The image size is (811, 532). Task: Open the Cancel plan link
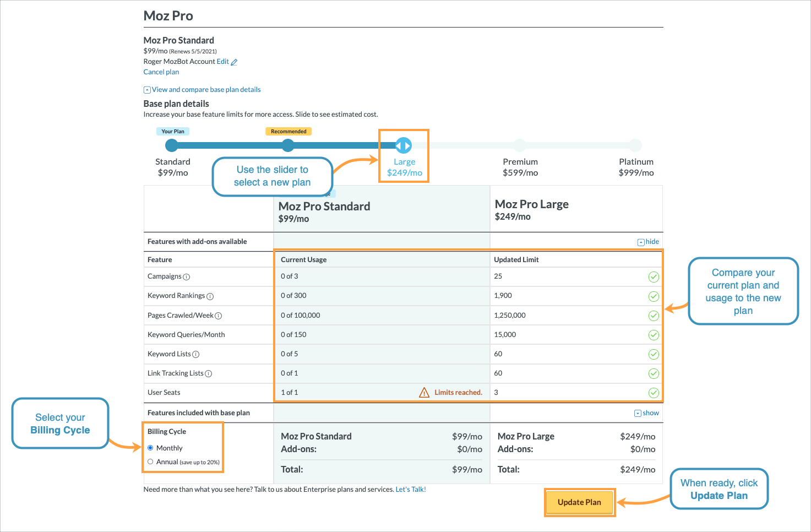click(161, 72)
